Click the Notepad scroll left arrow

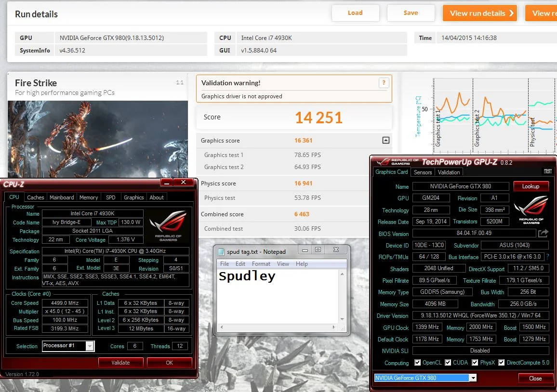click(222, 327)
